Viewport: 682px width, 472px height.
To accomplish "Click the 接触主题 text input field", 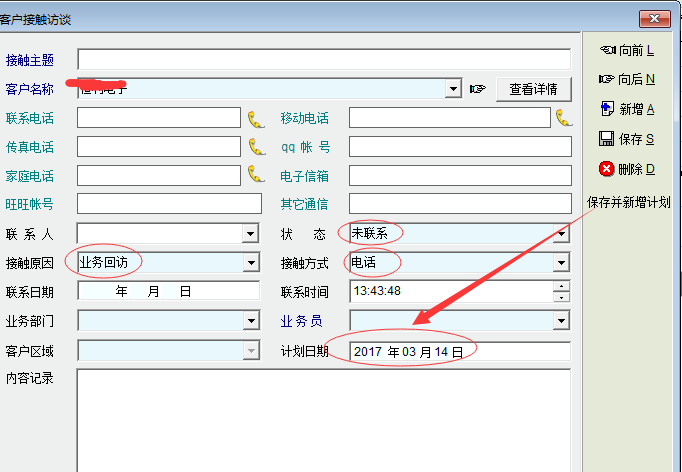I will coord(323,60).
